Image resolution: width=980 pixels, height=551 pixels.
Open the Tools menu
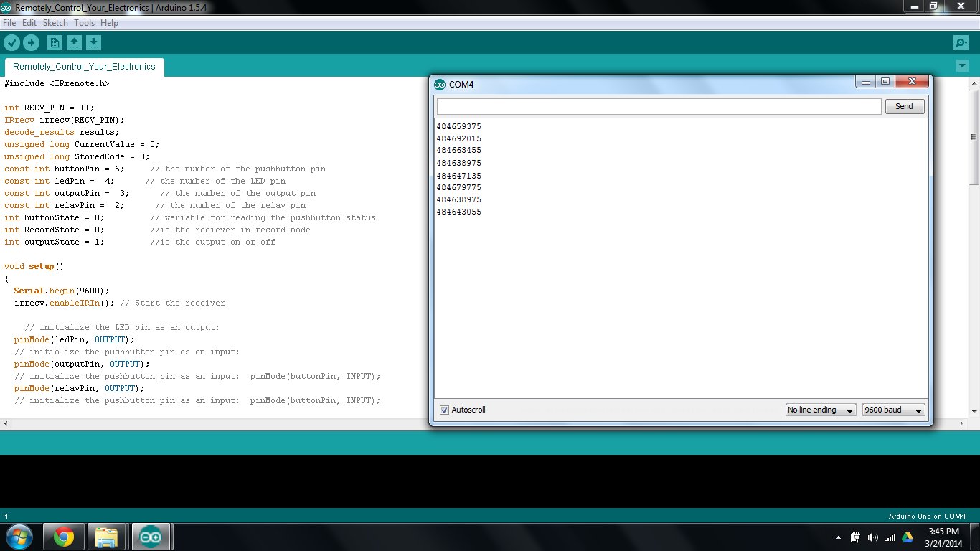tap(84, 23)
